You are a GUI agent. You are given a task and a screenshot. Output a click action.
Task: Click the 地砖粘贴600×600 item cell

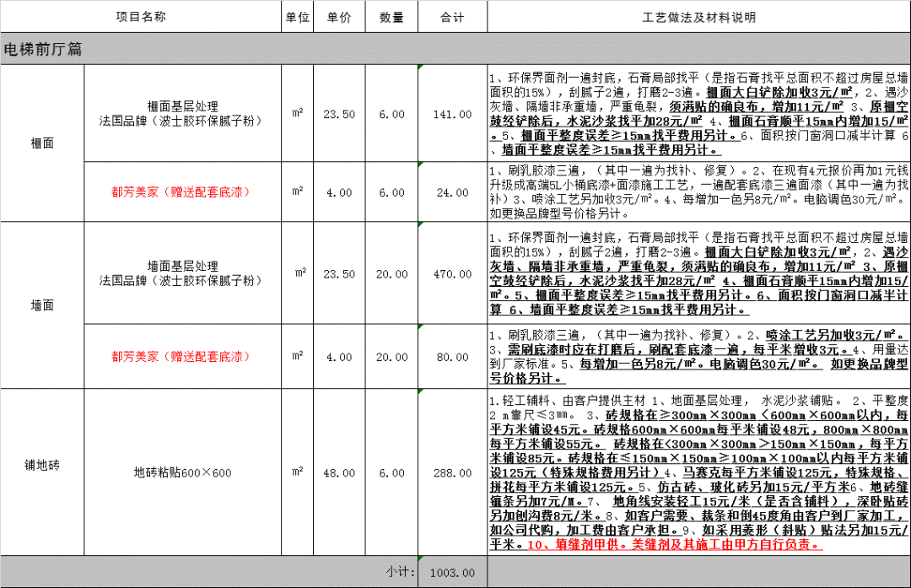click(x=183, y=472)
